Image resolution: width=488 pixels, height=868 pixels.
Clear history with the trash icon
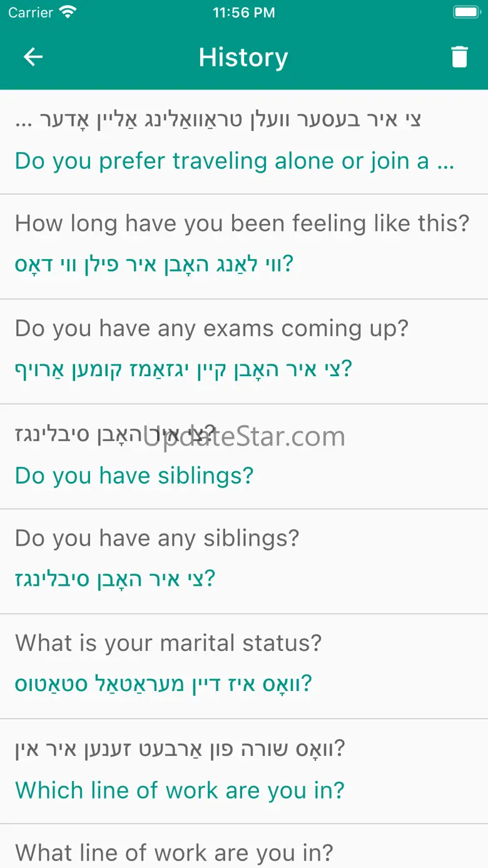tap(459, 58)
